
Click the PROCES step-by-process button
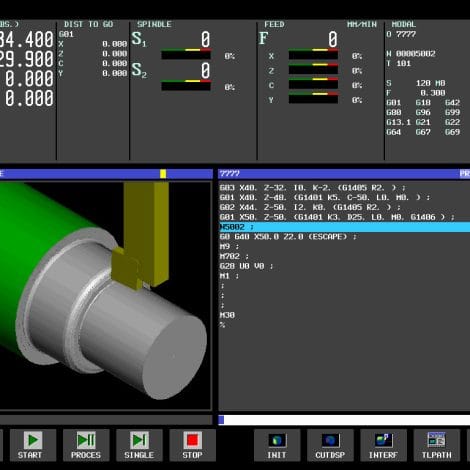pyautogui.click(x=86, y=445)
